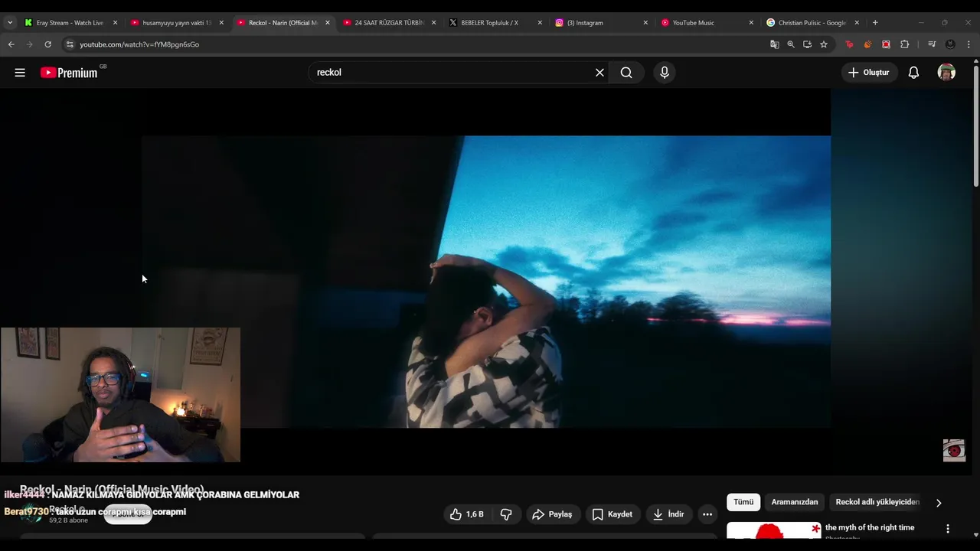Save video with Kaydet button
This screenshot has width=980, height=551.
(x=612, y=514)
